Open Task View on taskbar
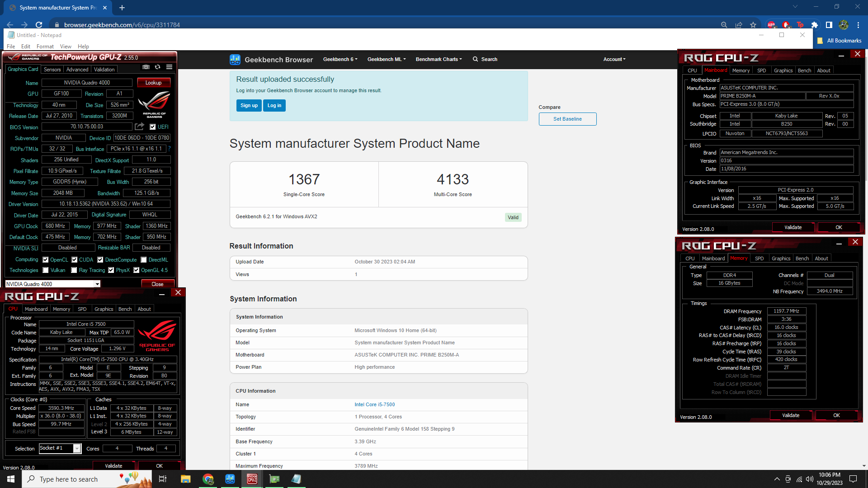The image size is (868, 488). coord(163,479)
